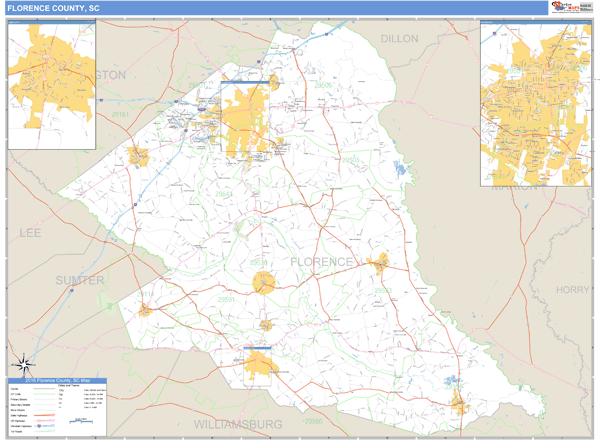
Task: Click the map publisher logo beside the title bar
Action: [572, 7]
